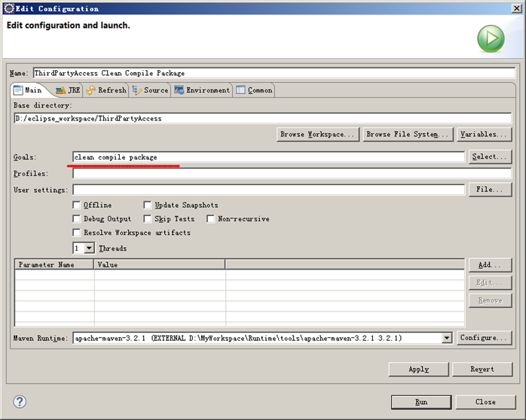526x420 pixels.
Task: Switch to the JRE tab
Action: pos(68,90)
